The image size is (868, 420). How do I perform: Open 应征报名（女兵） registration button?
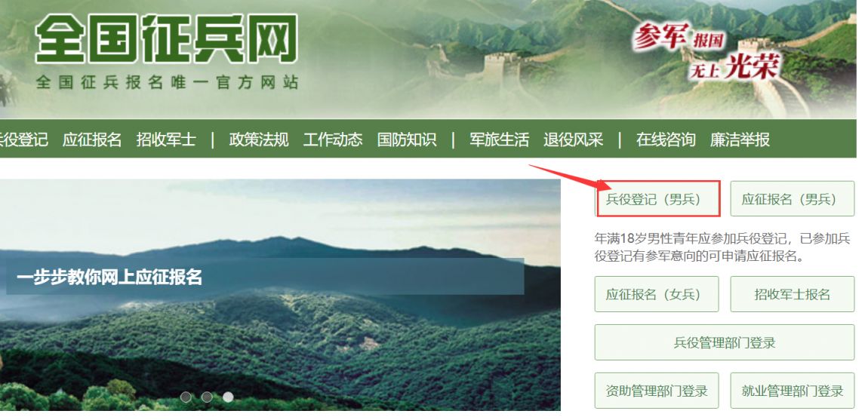click(657, 294)
